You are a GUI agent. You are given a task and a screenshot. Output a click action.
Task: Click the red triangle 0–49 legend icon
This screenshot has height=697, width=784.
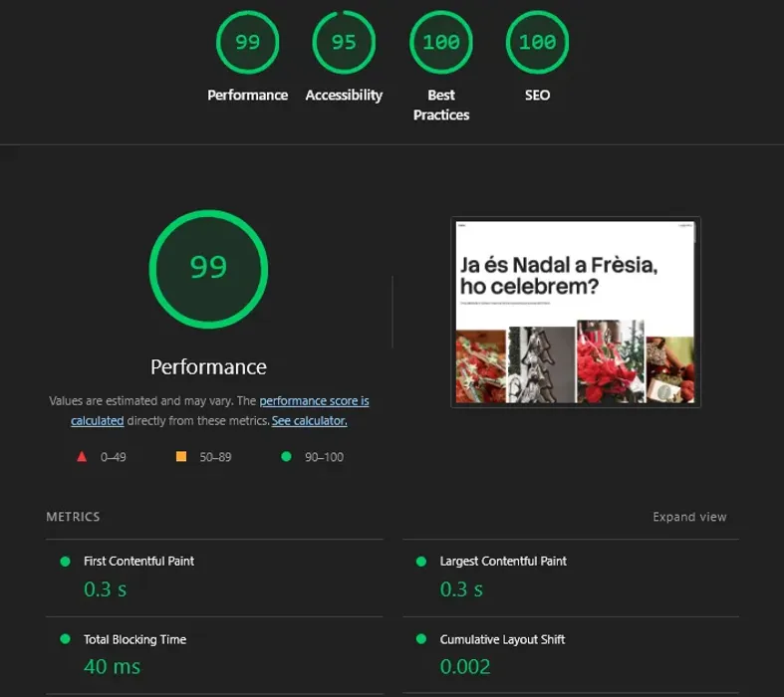pyautogui.click(x=82, y=457)
